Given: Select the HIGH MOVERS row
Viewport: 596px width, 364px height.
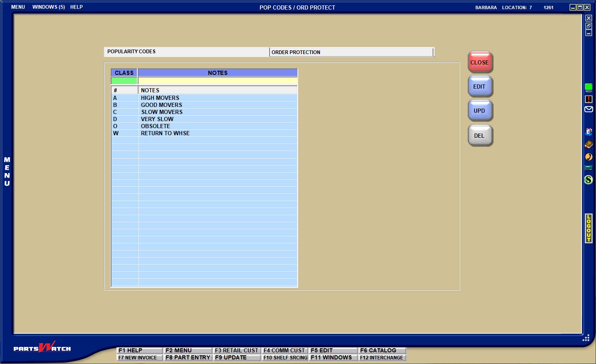Looking at the screenshot, I should point(204,98).
